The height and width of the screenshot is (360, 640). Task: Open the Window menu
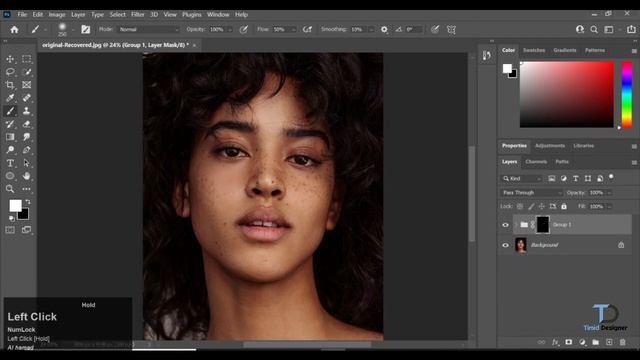(x=218, y=14)
